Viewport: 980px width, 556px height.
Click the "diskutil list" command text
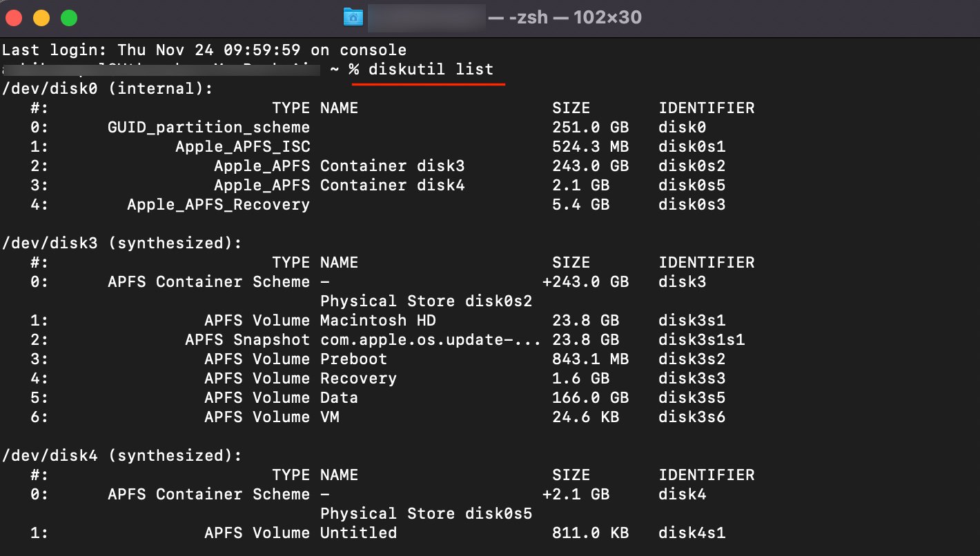coord(431,70)
